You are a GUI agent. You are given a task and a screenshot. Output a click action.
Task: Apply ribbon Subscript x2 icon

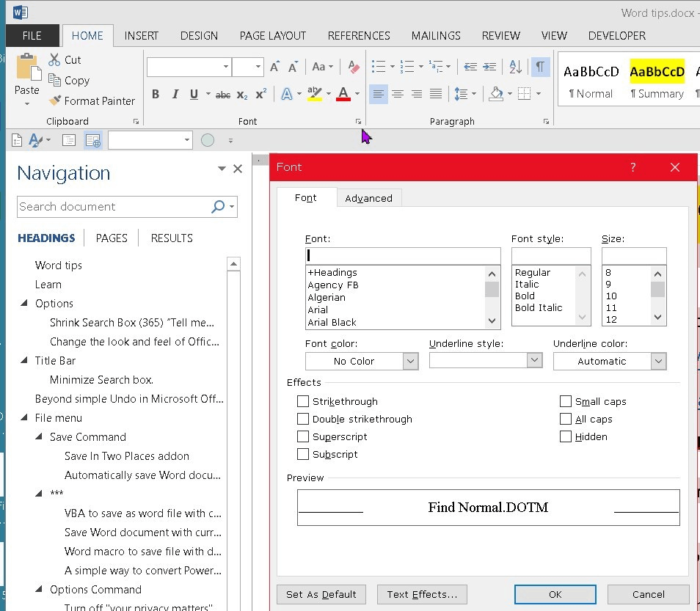click(242, 95)
